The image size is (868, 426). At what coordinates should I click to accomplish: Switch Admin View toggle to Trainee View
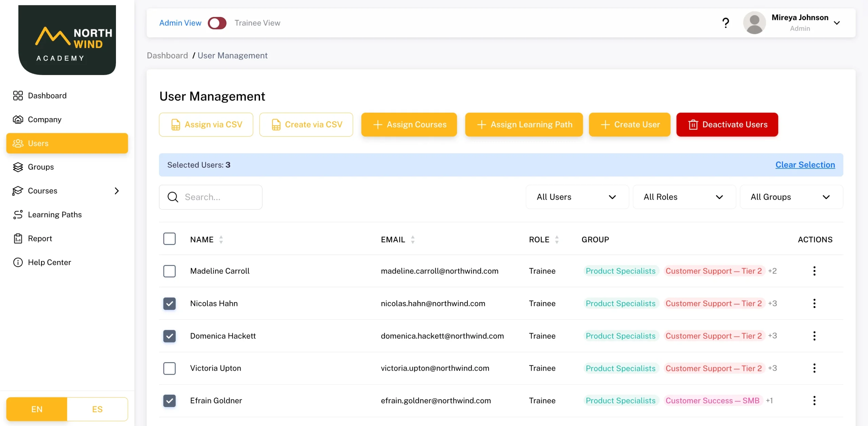pos(217,23)
